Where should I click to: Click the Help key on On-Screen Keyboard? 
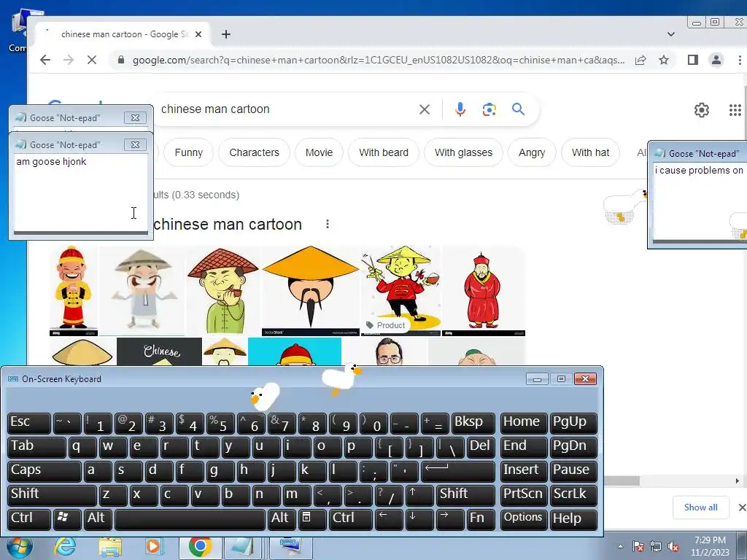[573, 519]
